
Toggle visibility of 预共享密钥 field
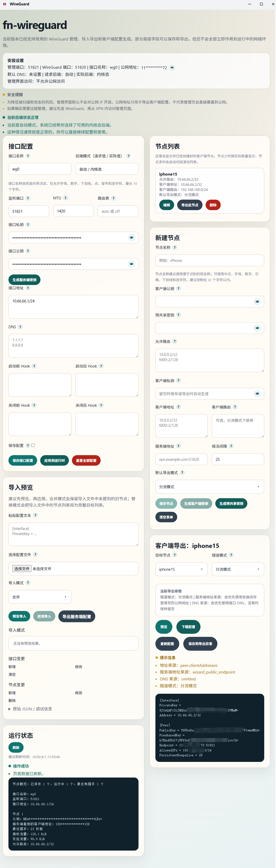pyautogui.click(x=257, y=328)
